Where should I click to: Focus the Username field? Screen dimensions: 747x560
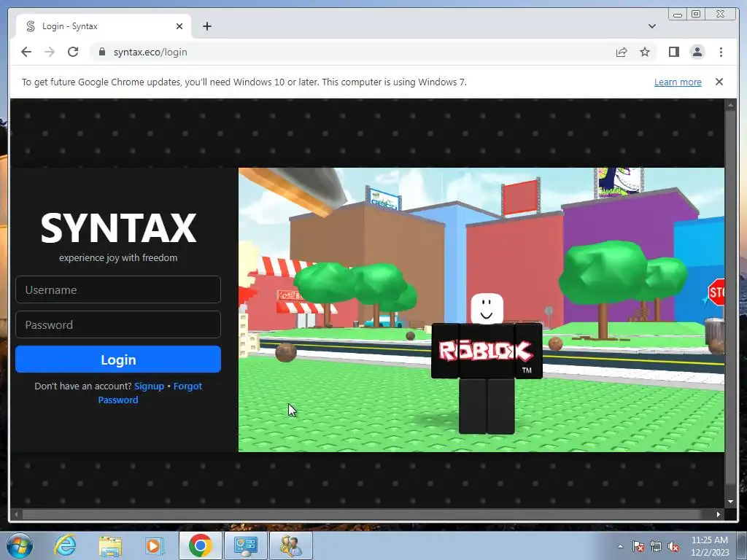pos(118,289)
